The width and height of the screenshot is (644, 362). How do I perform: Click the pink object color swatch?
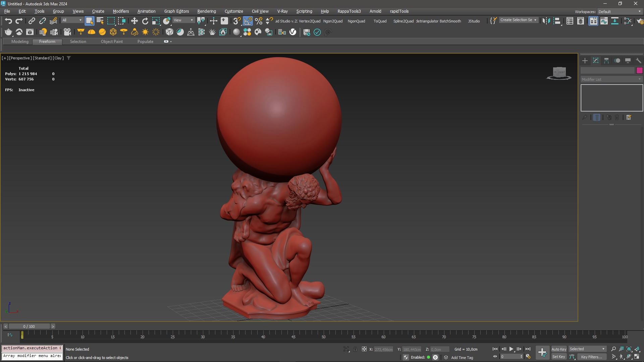click(x=639, y=70)
